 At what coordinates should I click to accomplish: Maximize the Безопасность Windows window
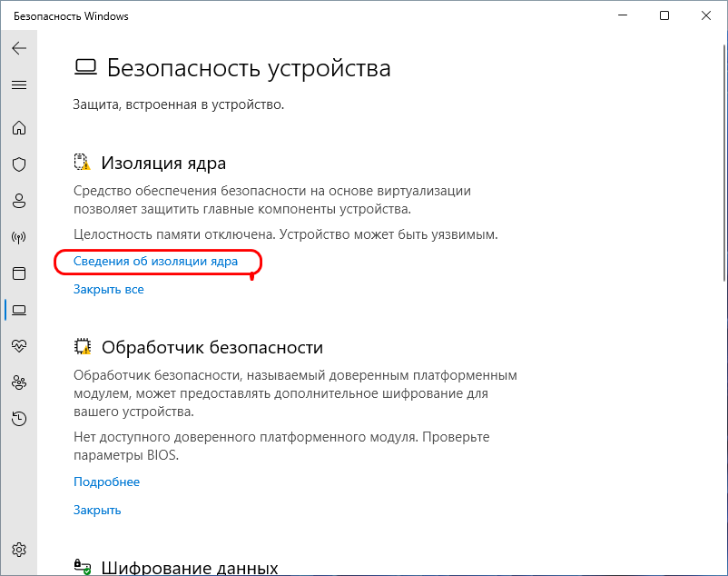point(664,15)
